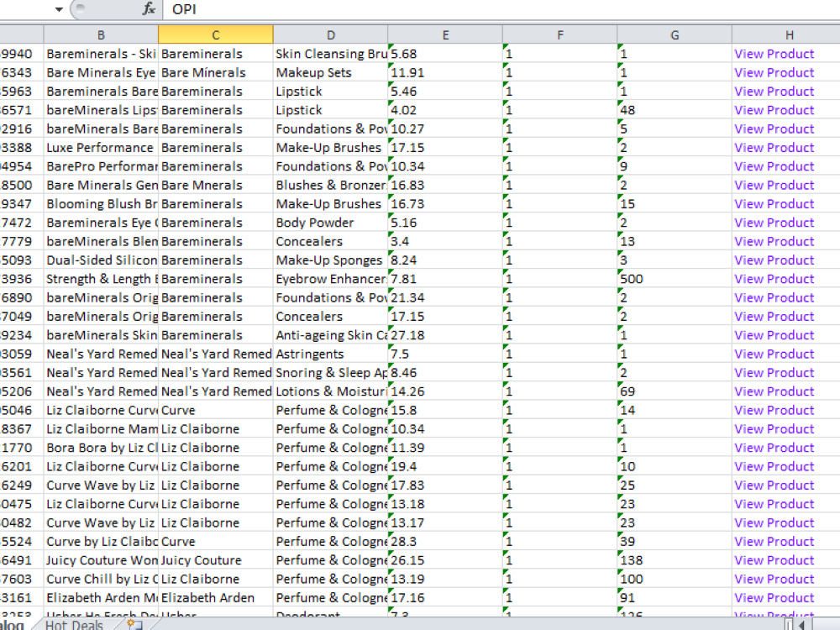The height and width of the screenshot is (630, 840).
Task: Select the quantity cell 500
Action: pyautogui.click(x=675, y=279)
